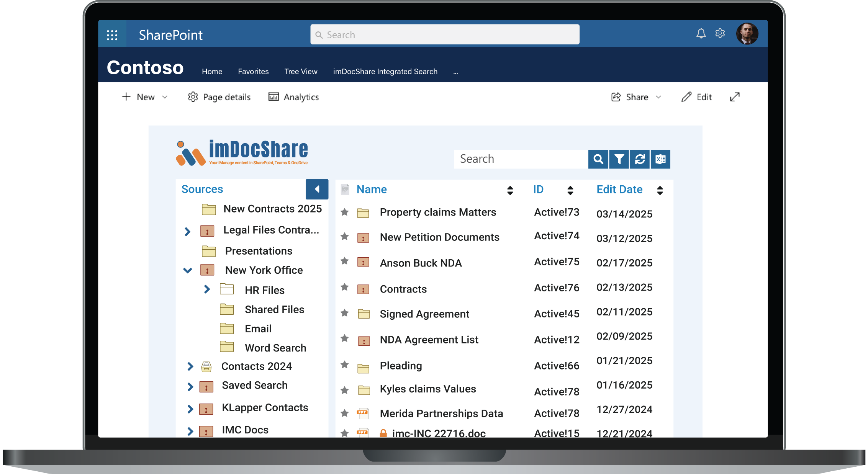The image size is (868, 474).
Task: Collapse the New York Office node
Action: [x=187, y=270]
